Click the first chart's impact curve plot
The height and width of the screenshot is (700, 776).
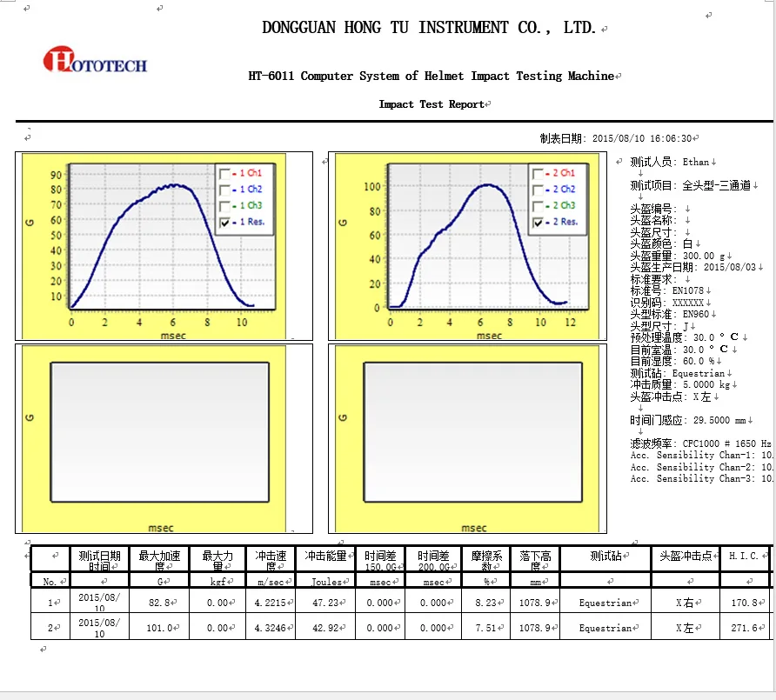(x=173, y=237)
